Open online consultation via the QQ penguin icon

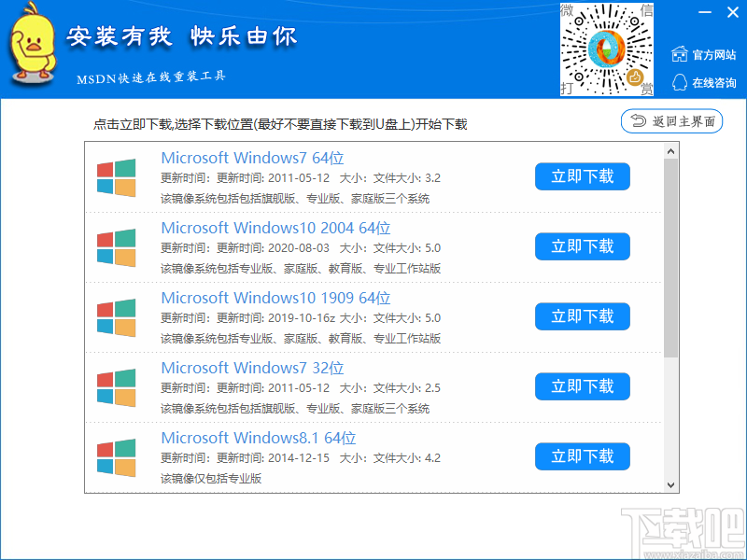[682, 82]
